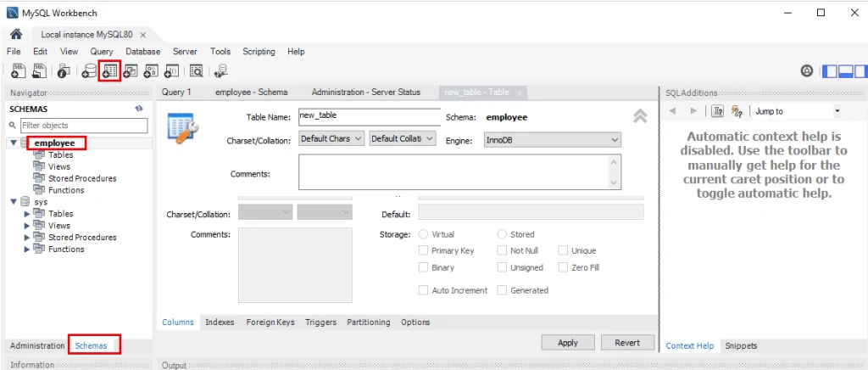Viewport: 868px width, 370px height.
Task: Click the Revert button
Action: click(x=627, y=343)
